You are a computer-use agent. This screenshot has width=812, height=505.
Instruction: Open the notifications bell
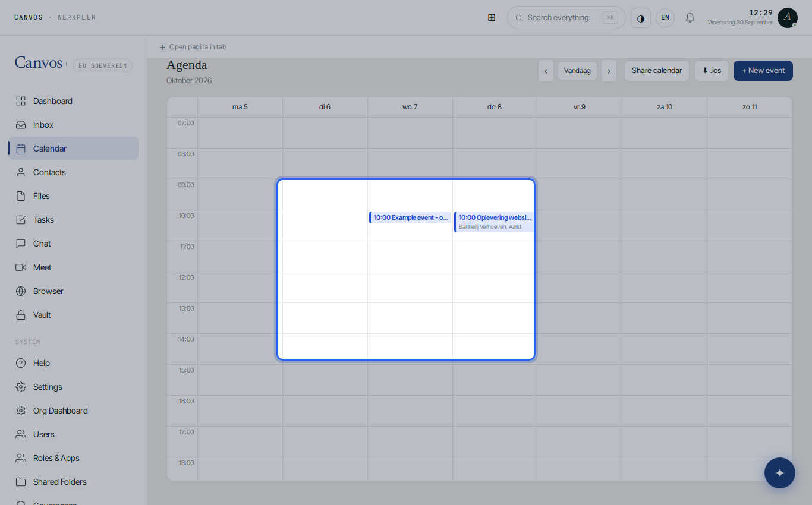[690, 18]
